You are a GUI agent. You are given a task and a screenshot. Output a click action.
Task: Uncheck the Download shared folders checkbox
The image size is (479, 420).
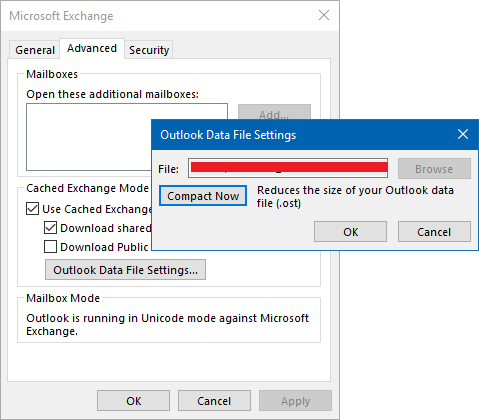tap(50, 228)
